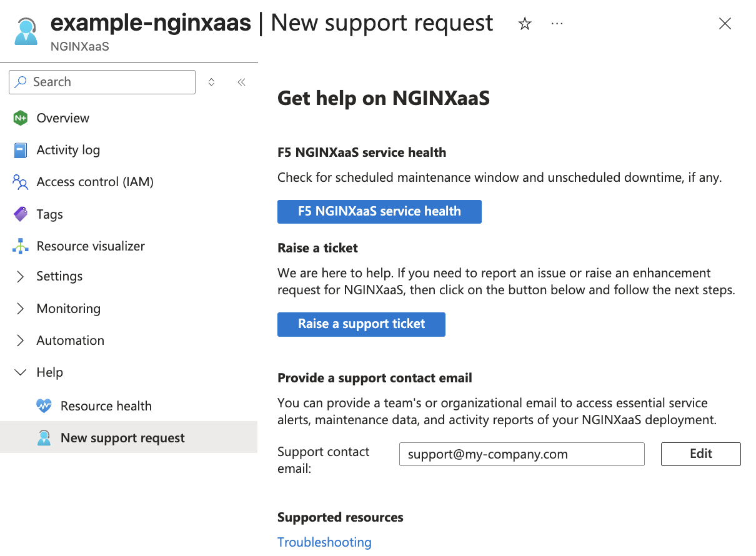756x556 pixels.
Task: Click 'Provide a support contact email' heading
Action: (375, 378)
